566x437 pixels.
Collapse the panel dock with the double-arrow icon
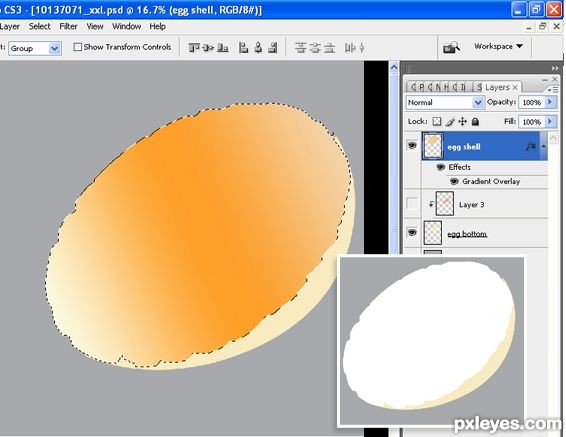coord(555,68)
